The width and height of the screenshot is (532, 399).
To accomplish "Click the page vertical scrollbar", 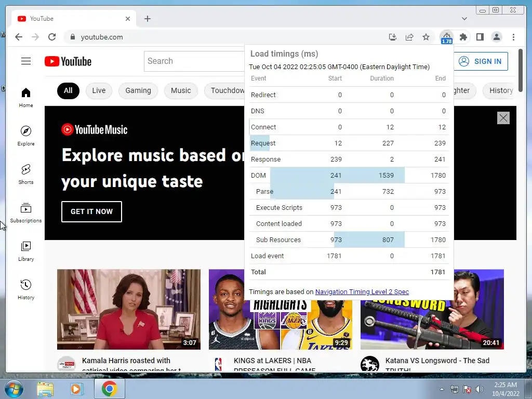I will tap(521, 70).
